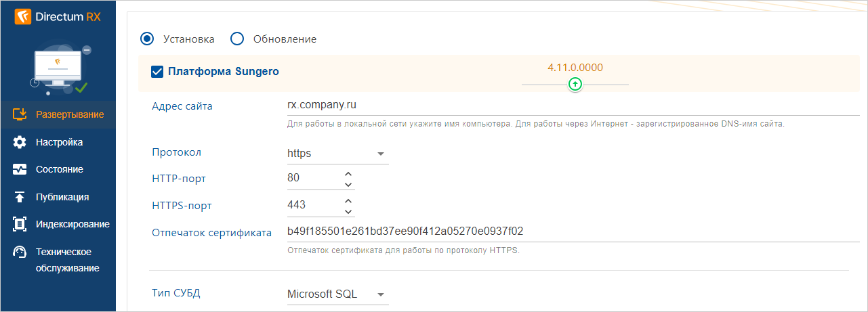The height and width of the screenshot is (312, 868).
Task: Select the Установка radio button
Action: click(x=147, y=39)
